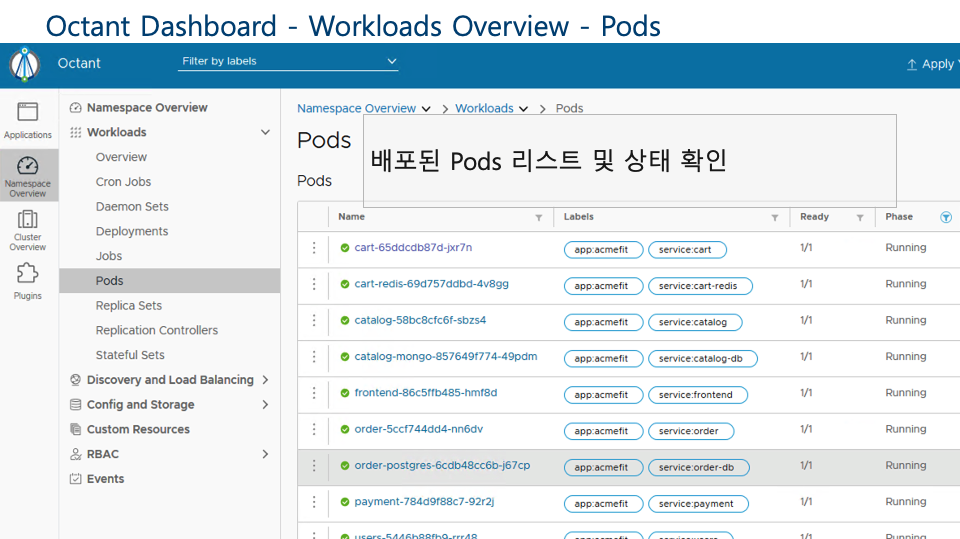Select Cron Jobs in navigation
This screenshot has width=960, height=539.
click(123, 182)
